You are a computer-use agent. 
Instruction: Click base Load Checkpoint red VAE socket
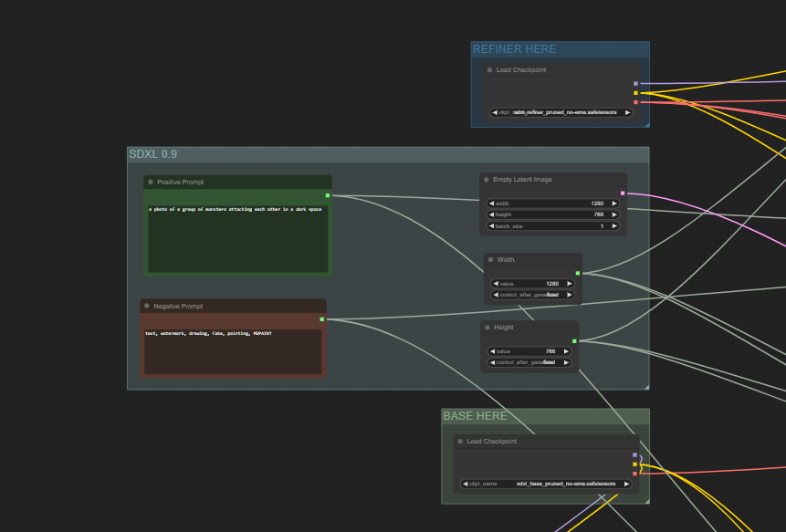pyautogui.click(x=635, y=474)
